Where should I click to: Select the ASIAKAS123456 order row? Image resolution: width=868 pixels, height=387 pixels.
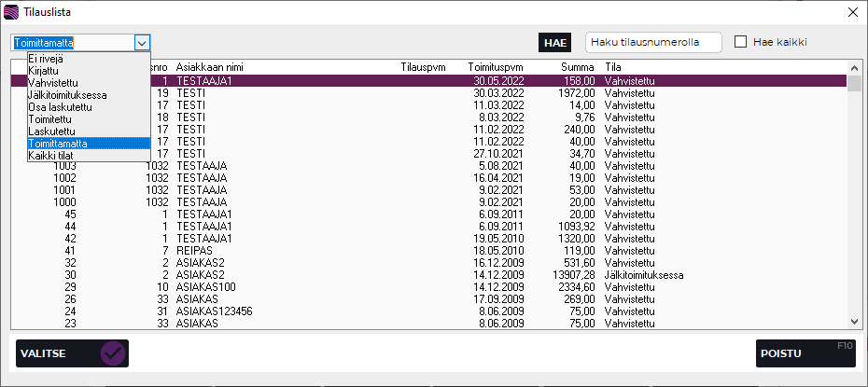[x=373, y=311]
